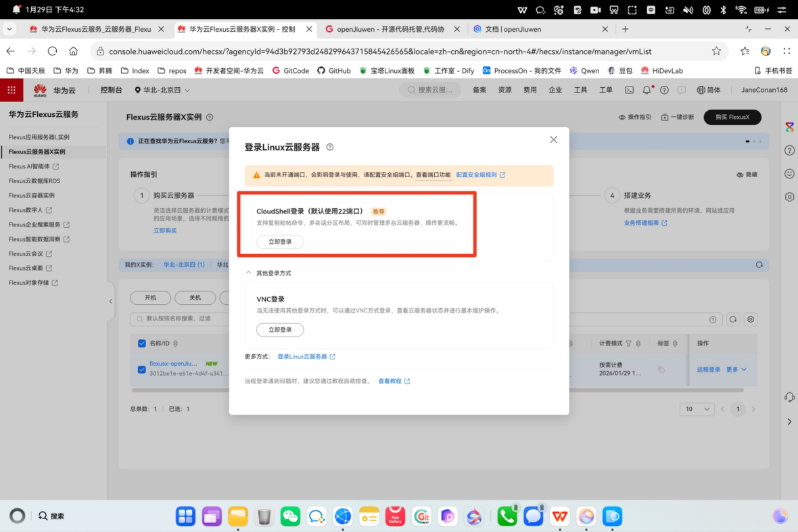Open JaneConan168 account menu
The width and height of the screenshot is (798, 532).
pyautogui.click(x=764, y=90)
